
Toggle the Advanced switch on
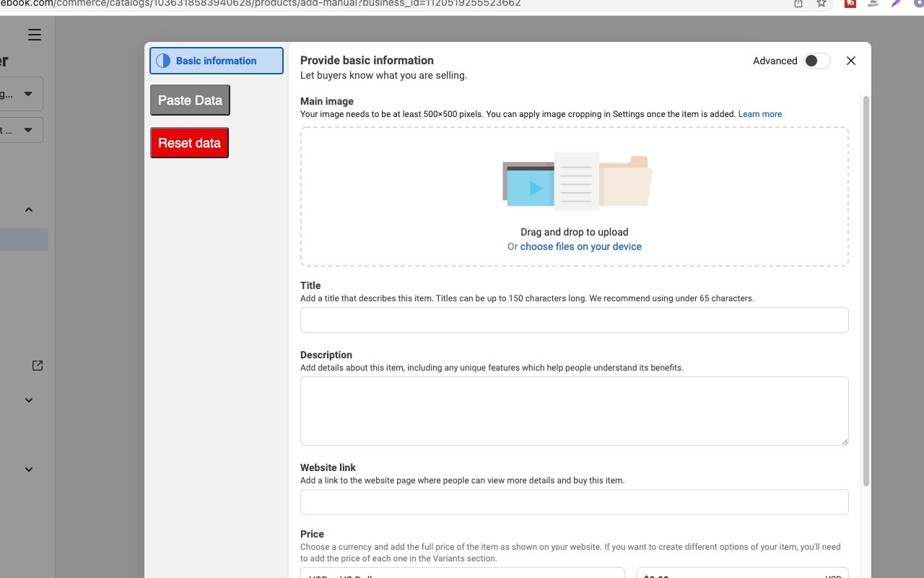(817, 61)
